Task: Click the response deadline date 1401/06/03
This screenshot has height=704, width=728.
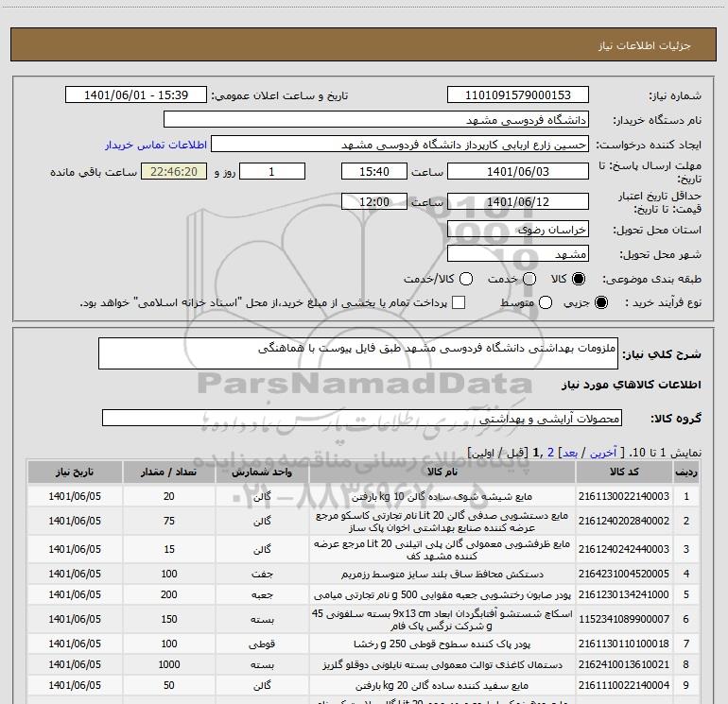Action: pos(518,172)
